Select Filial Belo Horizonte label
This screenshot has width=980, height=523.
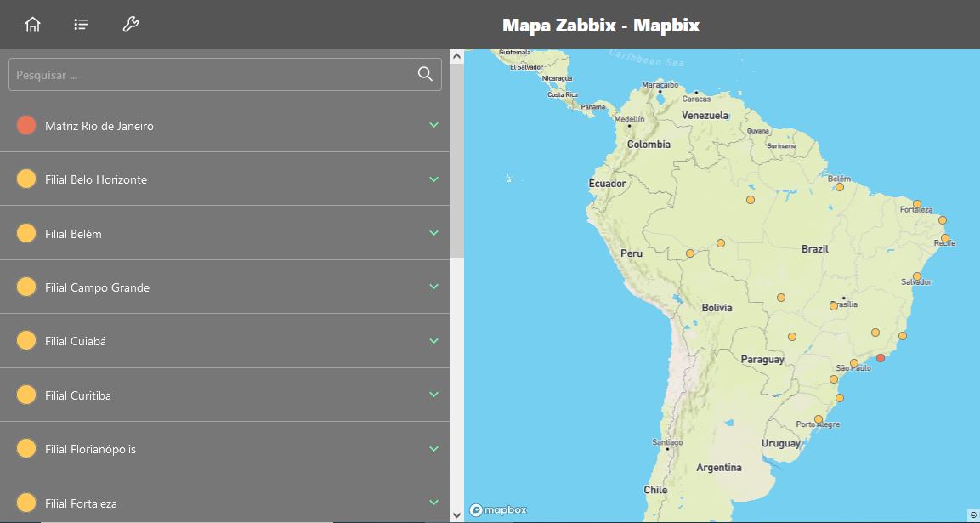pyautogui.click(x=96, y=179)
